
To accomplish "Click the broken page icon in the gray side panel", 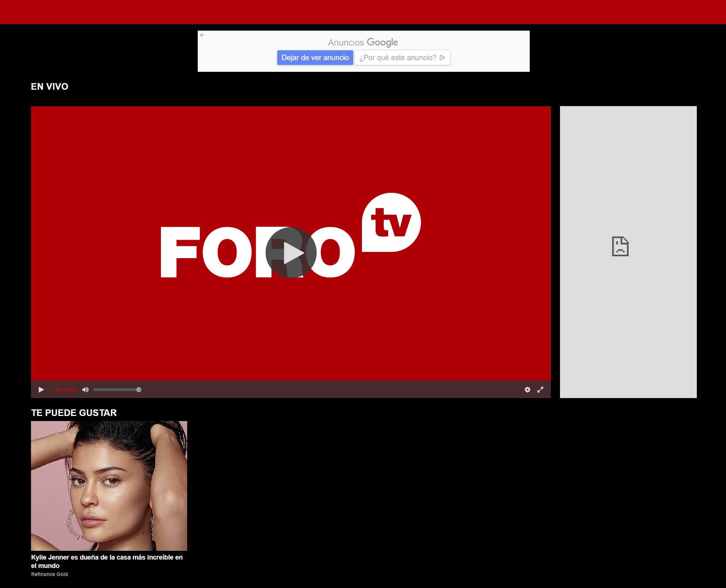I will click(x=620, y=246).
